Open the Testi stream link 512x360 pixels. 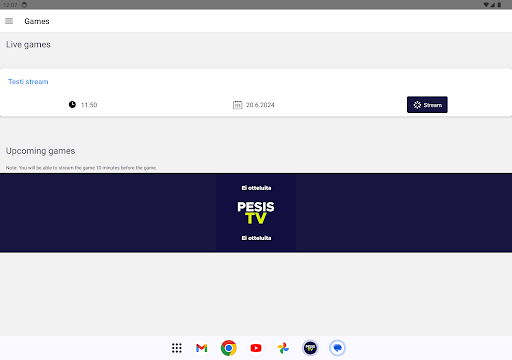click(28, 82)
